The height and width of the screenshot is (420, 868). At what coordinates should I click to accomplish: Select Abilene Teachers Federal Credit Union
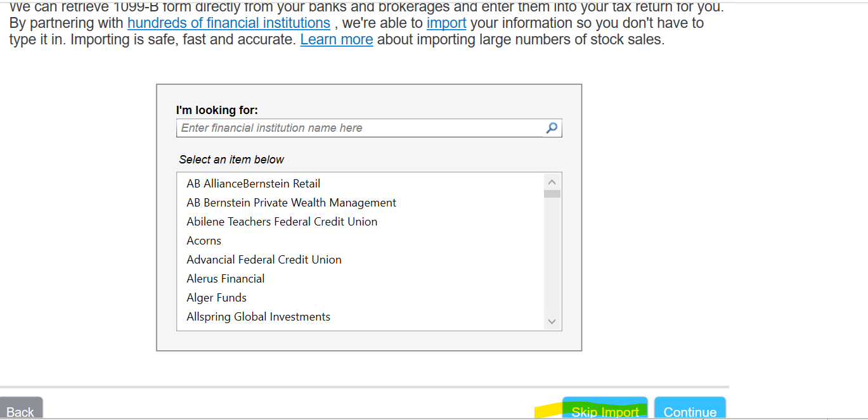[x=361, y=222]
